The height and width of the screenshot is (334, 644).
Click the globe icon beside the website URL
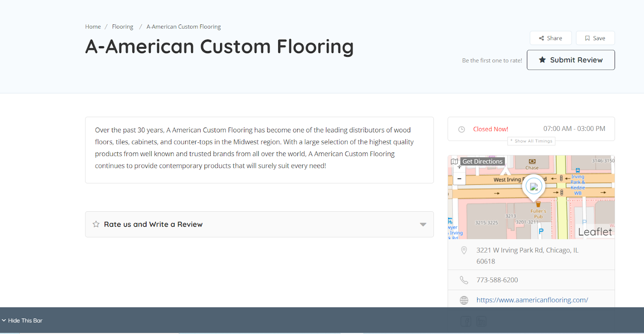464,300
